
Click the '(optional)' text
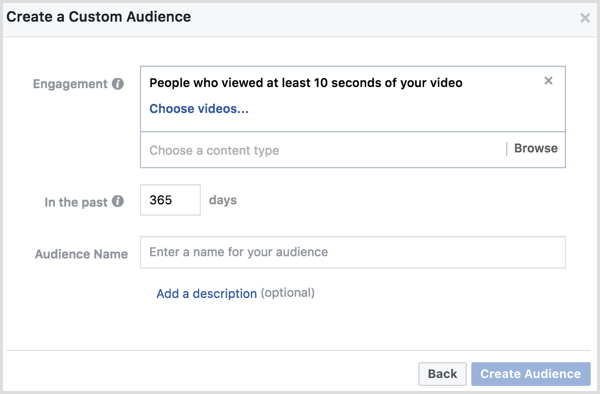(x=288, y=293)
